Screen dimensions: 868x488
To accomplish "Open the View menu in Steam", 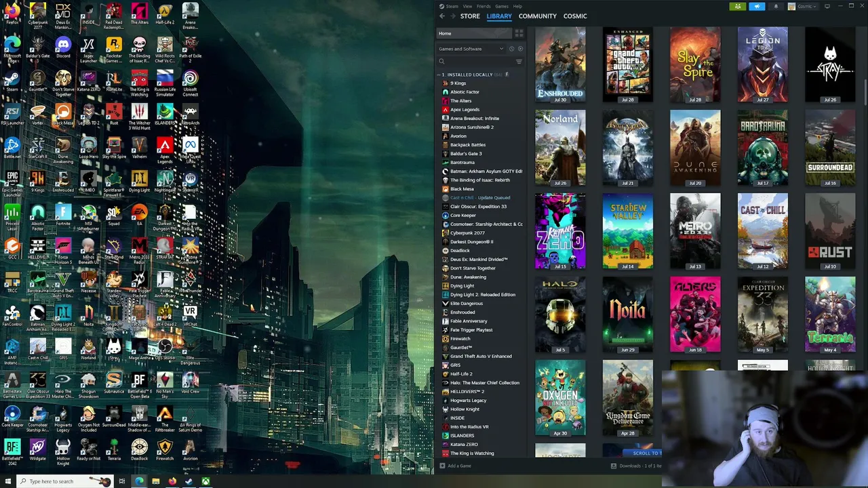I will (x=467, y=6).
